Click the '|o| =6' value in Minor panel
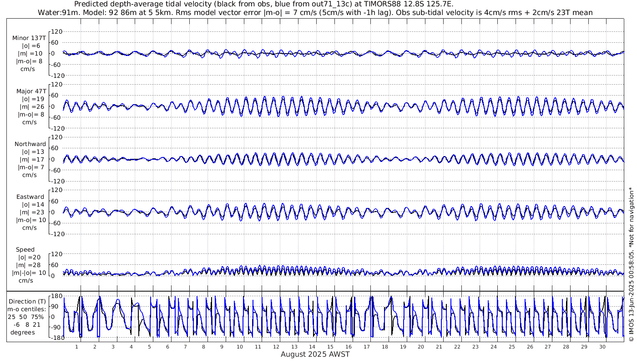The width and height of the screenshot is (637, 364). point(31,46)
